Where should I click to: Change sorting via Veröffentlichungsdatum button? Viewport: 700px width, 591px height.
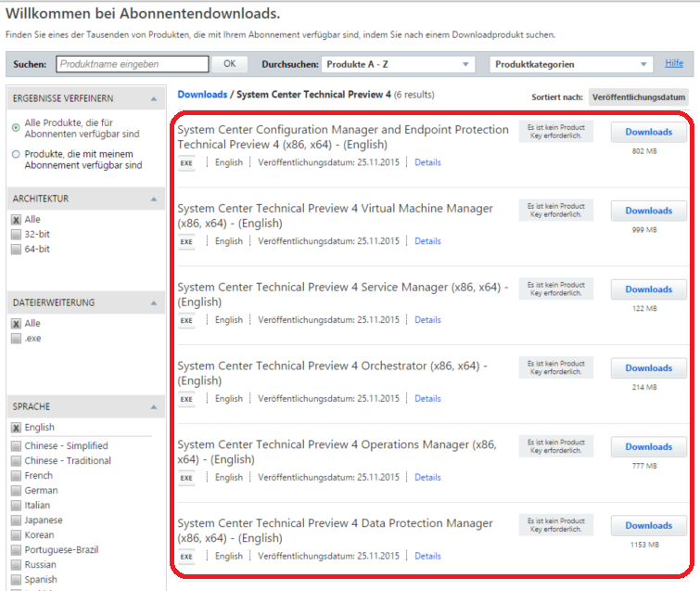click(x=639, y=96)
